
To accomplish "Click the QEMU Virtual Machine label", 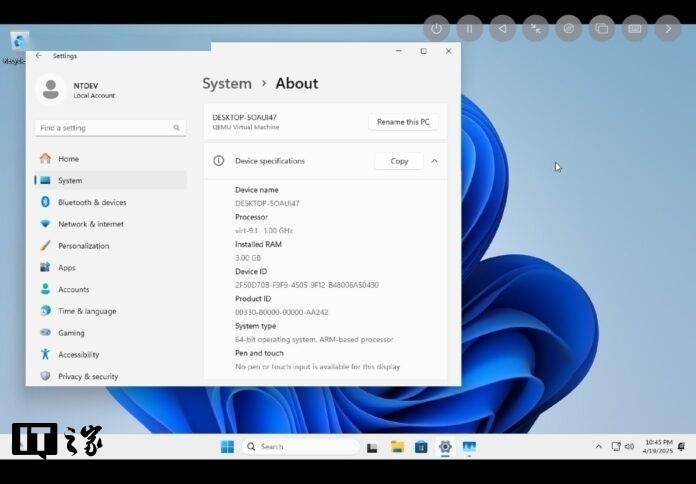I will pyautogui.click(x=246, y=127).
